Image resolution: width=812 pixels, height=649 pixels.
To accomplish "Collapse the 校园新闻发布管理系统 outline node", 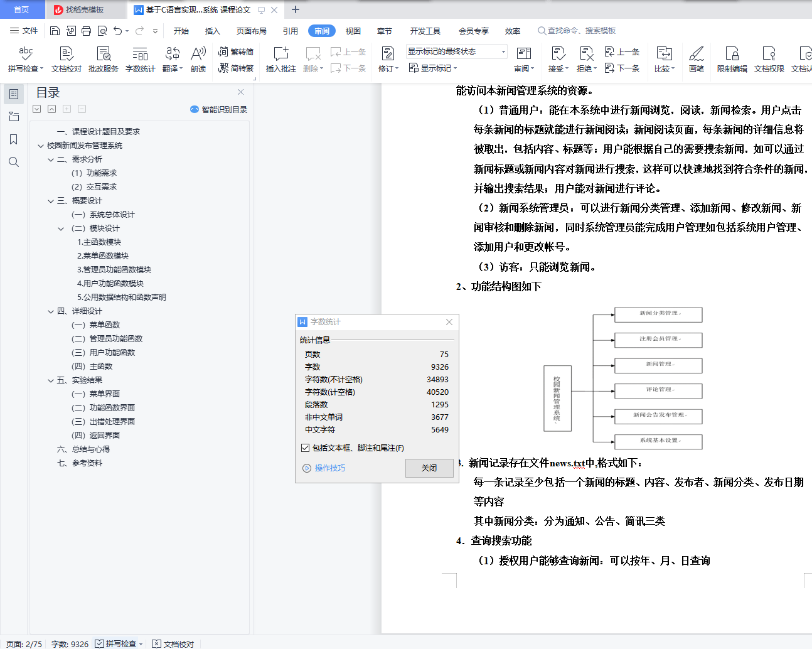I will click(x=41, y=146).
